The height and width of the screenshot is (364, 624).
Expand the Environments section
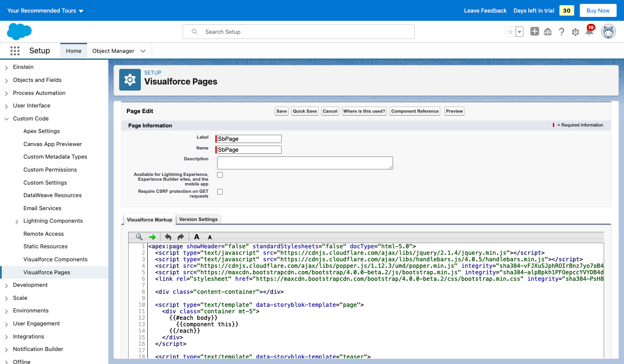coord(6,311)
